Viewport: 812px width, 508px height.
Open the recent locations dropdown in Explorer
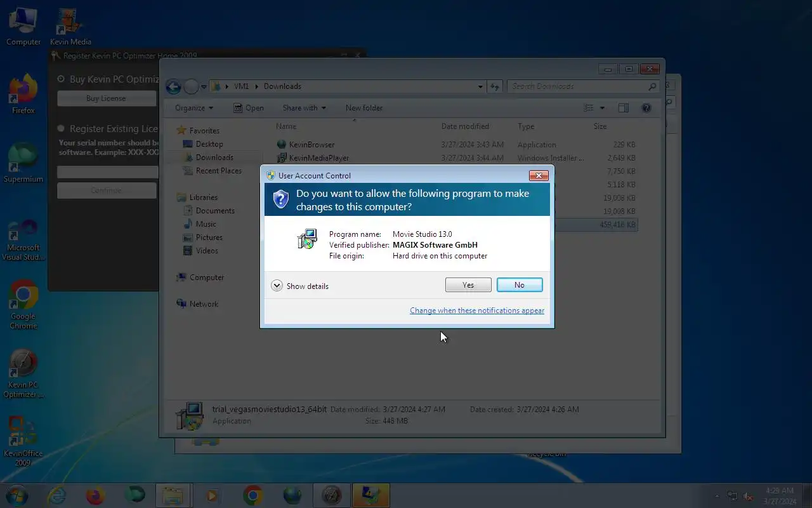coord(204,87)
